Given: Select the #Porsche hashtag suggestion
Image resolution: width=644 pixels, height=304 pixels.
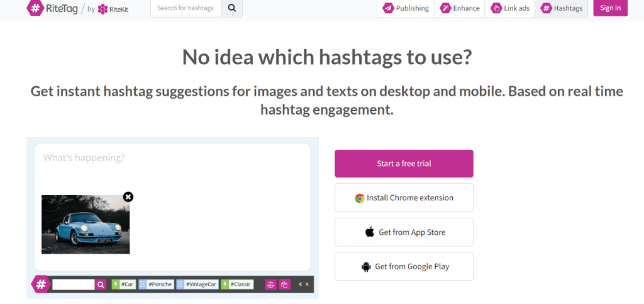Looking at the screenshot, I should pyautogui.click(x=156, y=284).
